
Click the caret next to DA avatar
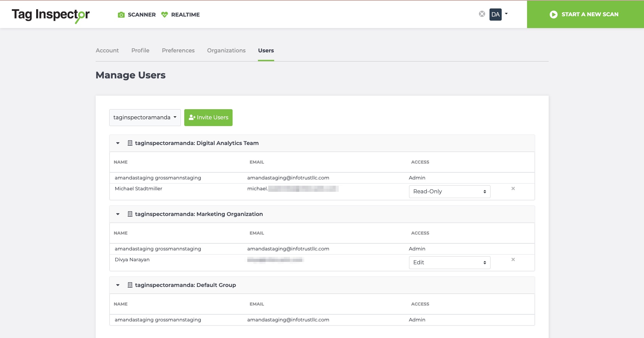506,14
